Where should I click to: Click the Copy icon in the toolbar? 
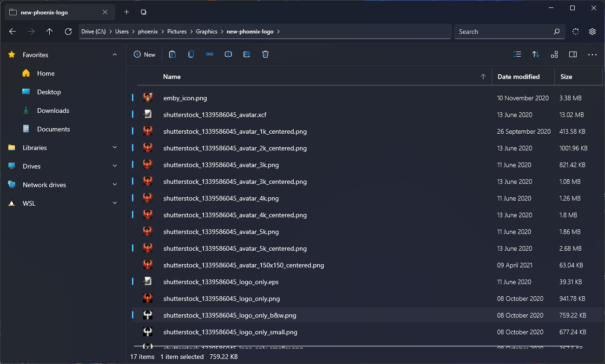point(191,54)
